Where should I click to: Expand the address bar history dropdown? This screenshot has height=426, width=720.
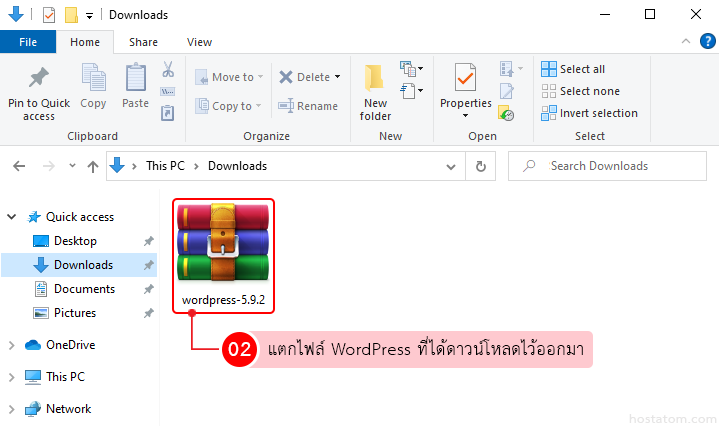point(455,166)
